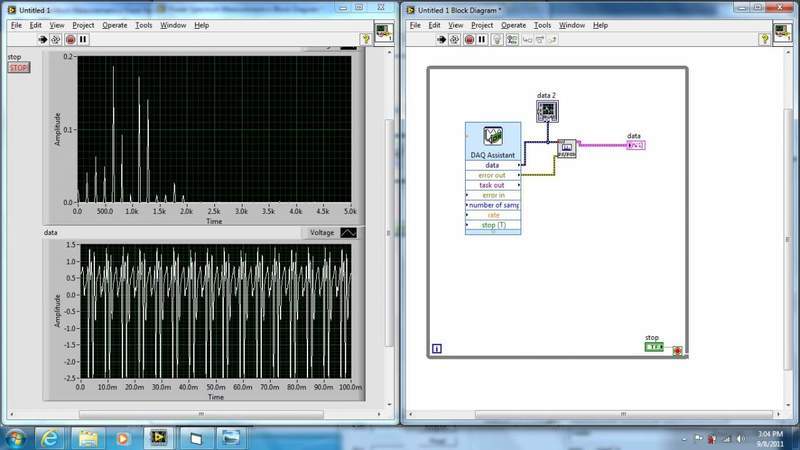Image resolution: width=800 pixels, height=450 pixels.
Task: Open context help in block diagram window
Action: [767, 39]
